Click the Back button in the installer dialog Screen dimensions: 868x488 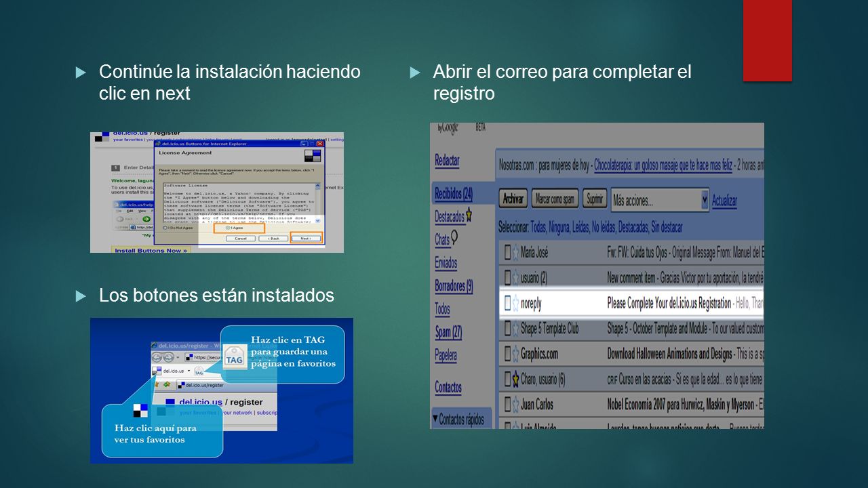tap(273, 239)
